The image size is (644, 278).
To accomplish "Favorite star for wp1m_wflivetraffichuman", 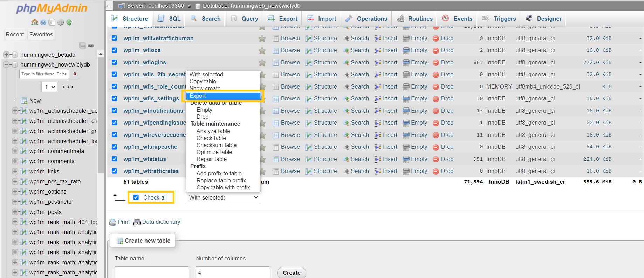I will point(262,39).
